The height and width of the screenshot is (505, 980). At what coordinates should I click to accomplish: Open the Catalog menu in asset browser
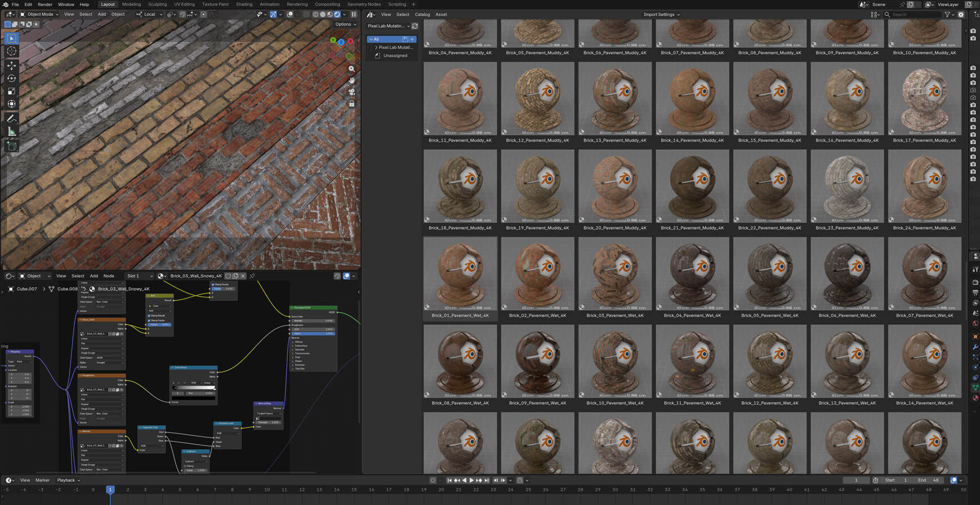tap(422, 15)
